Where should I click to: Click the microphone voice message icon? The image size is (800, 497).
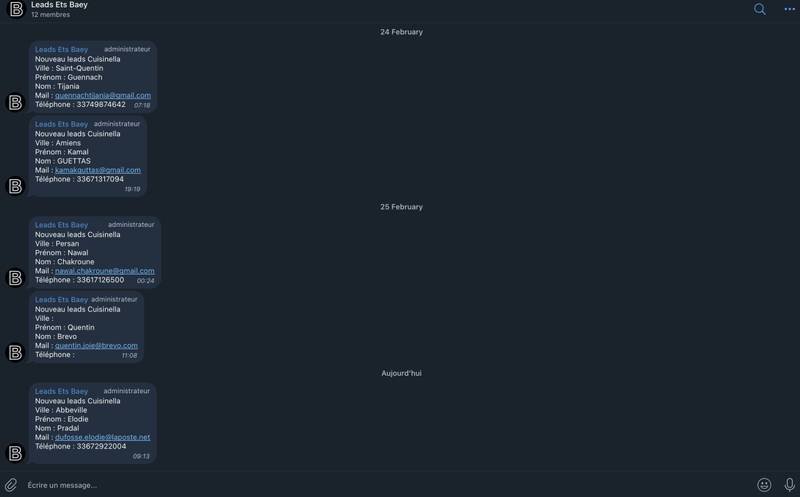[789, 485]
